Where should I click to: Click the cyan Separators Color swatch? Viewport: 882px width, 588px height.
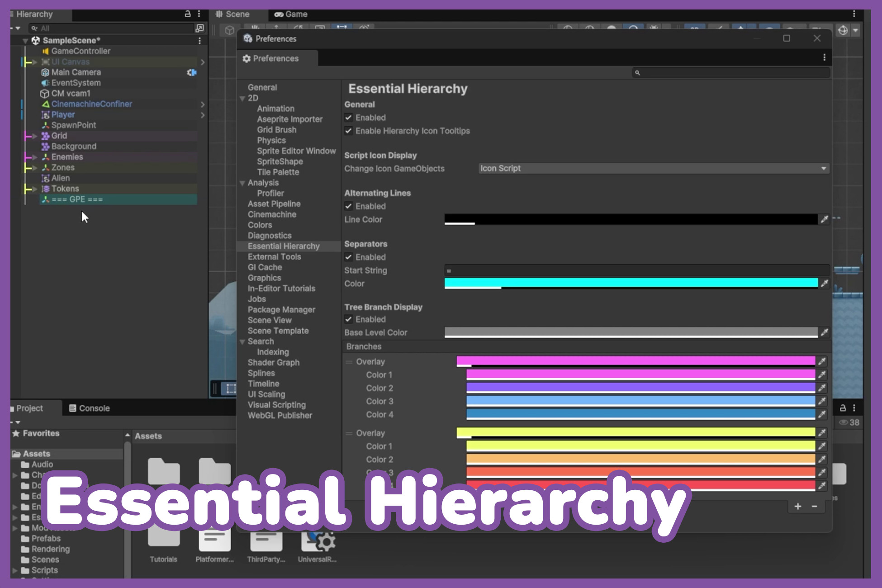631,284
